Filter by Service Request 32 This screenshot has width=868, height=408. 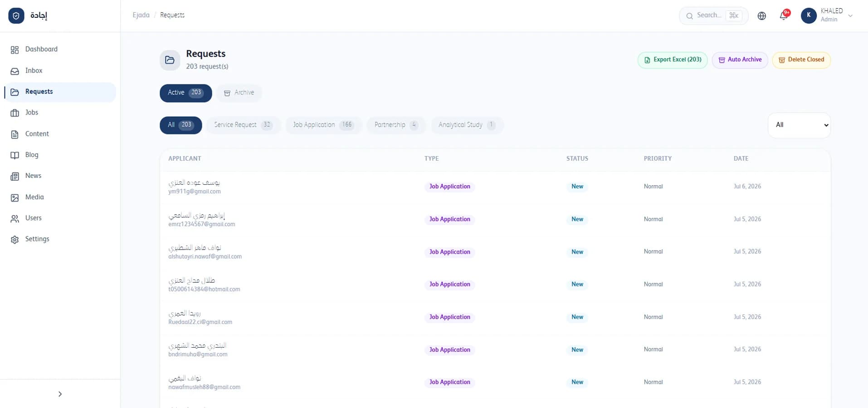point(243,125)
